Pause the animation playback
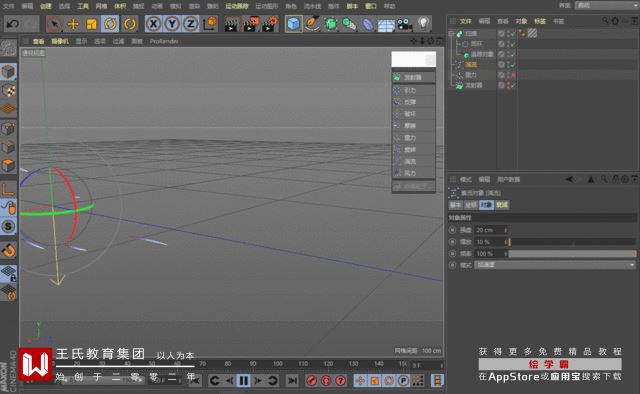This screenshot has height=394, width=640. tap(243, 381)
